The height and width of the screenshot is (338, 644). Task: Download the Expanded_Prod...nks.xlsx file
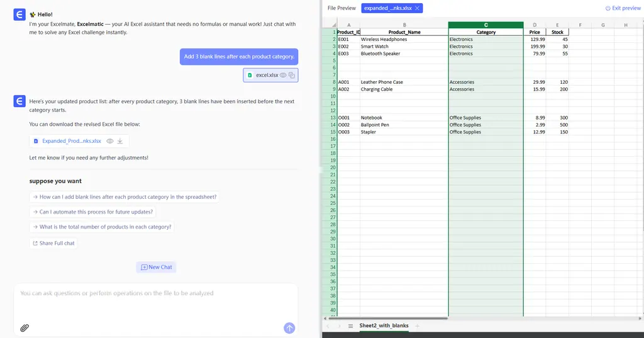tap(119, 141)
